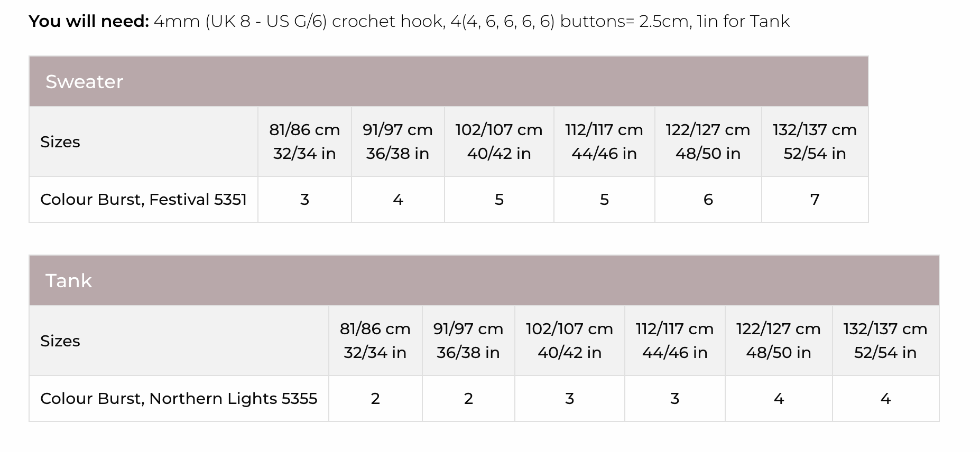The image size is (980, 452).
Task: Click the Sizes label in Sweater table
Action: 60,142
